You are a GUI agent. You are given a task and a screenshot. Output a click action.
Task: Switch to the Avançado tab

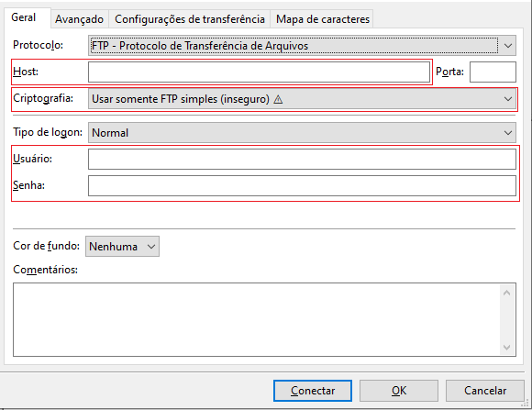[x=80, y=19]
